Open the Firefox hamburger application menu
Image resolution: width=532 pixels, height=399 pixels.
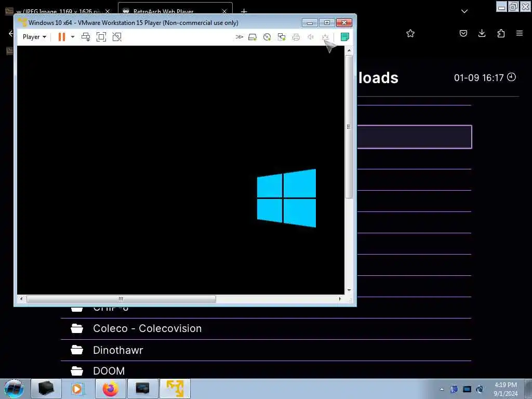(x=520, y=33)
